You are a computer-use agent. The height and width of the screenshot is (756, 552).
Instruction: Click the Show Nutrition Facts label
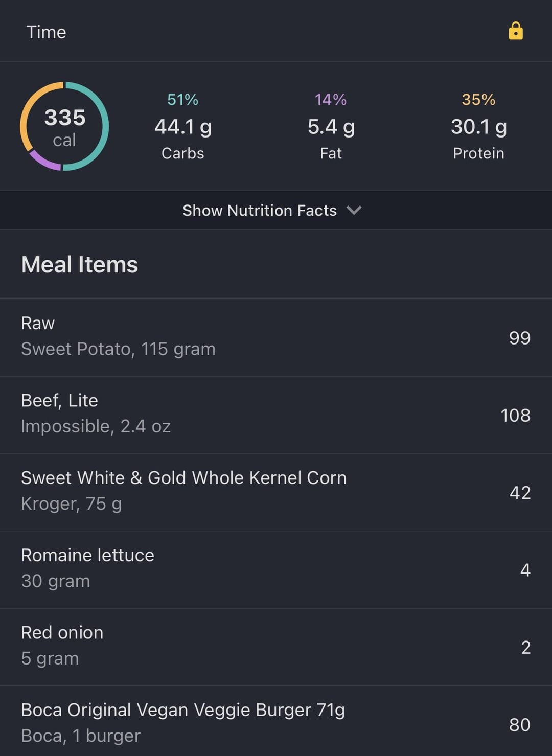pos(260,210)
